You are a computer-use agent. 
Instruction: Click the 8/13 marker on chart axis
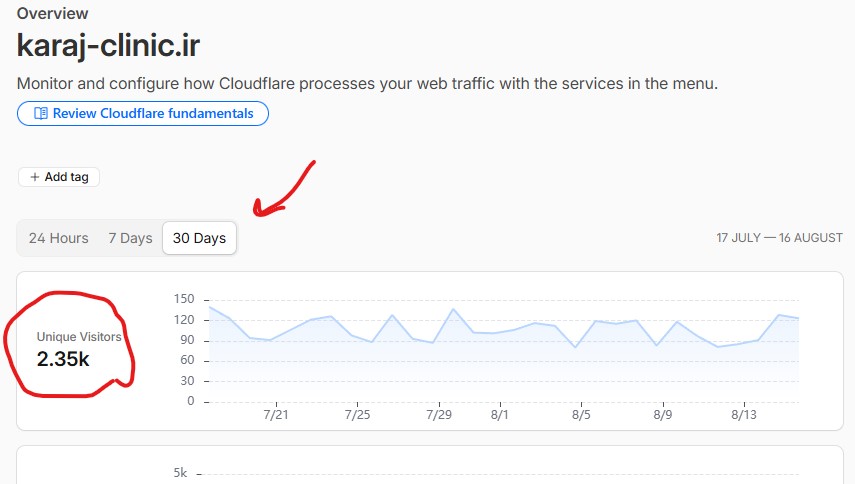click(x=744, y=415)
